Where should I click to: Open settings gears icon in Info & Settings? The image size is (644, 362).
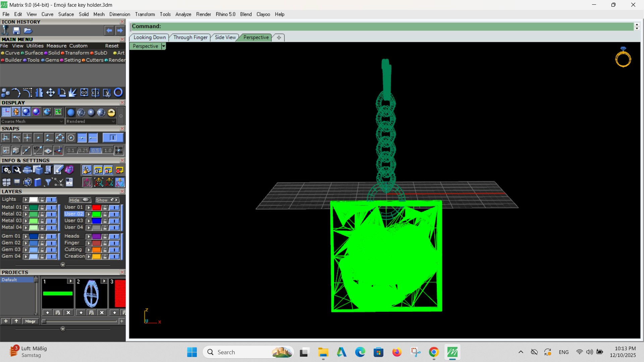coord(6,170)
